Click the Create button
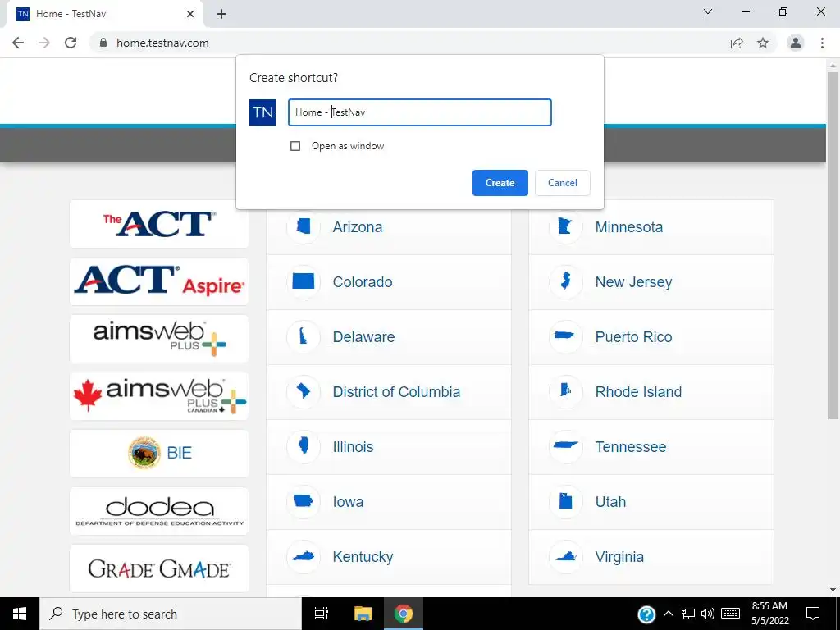This screenshot has width=840, height=630. 500,183
